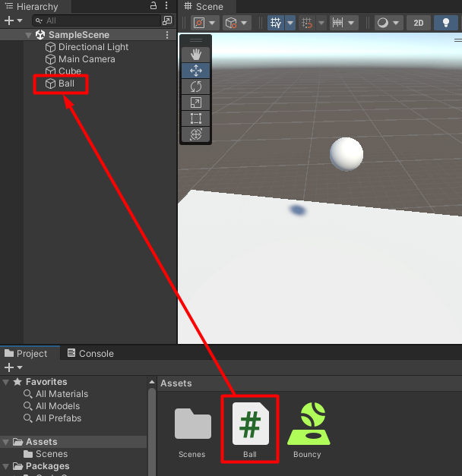Click the Tool Handle Rotation (global) cube icon
This screenshot has height=476, width=462.
[231, 23]
